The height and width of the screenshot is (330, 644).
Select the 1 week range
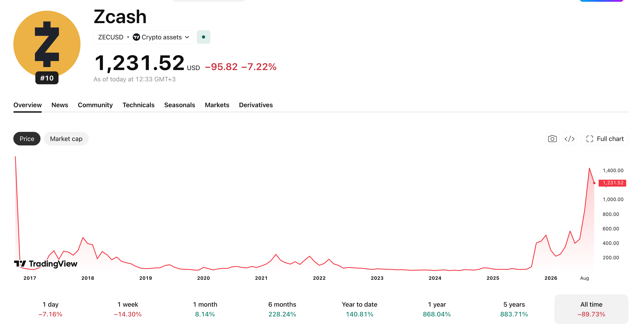click(128, 309)
